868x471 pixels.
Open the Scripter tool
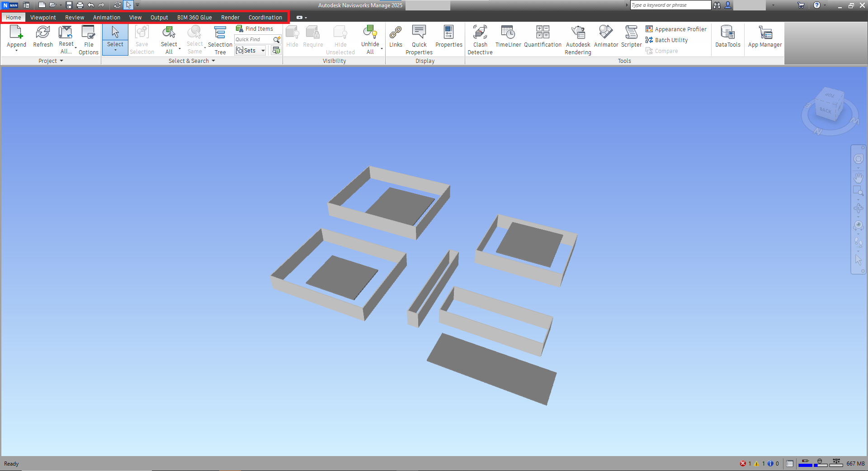[x=631, y=38]
